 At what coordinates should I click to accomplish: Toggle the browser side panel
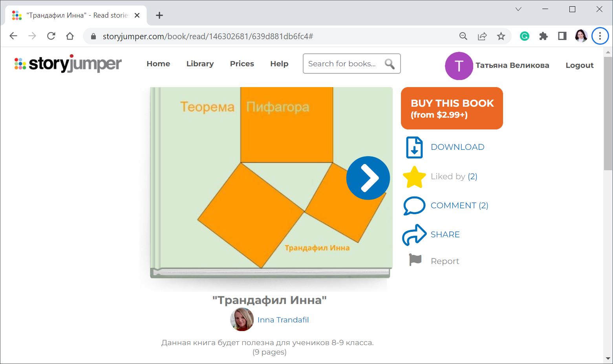point(562,36)
